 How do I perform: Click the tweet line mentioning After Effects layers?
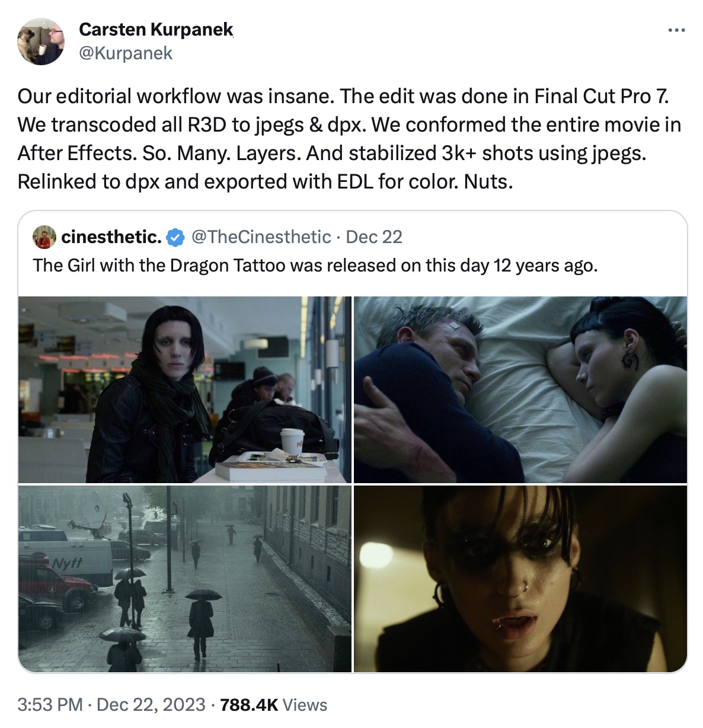[332, 153]
